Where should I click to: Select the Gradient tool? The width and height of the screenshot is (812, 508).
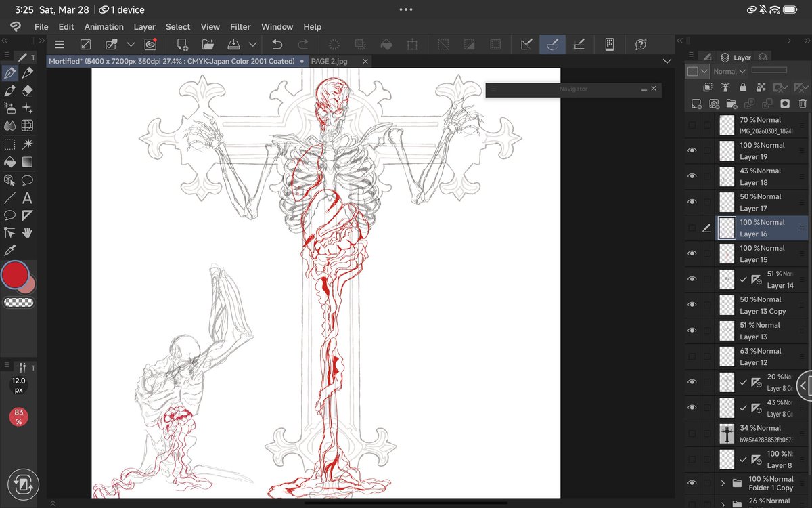pos(27,162)
